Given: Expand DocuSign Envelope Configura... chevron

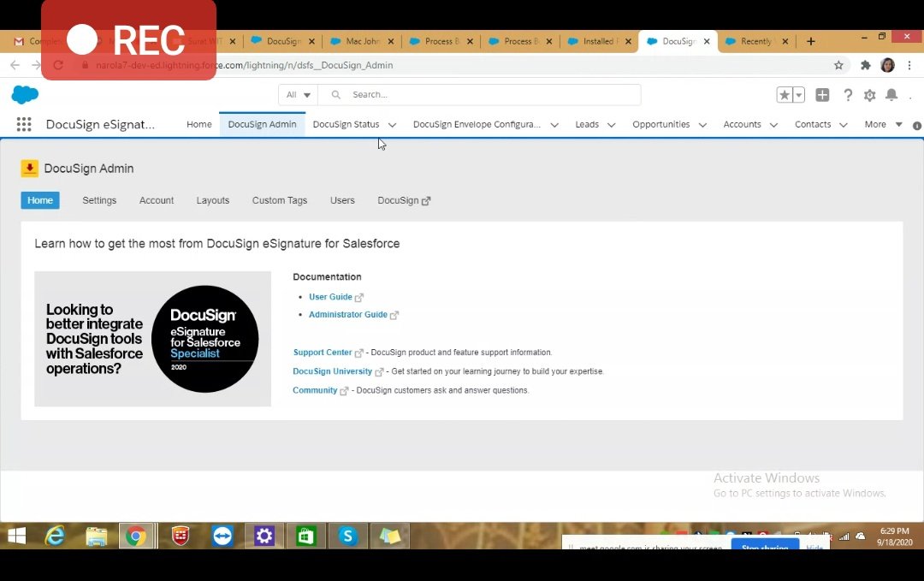Looking at the screenshot, I should 554,125.
